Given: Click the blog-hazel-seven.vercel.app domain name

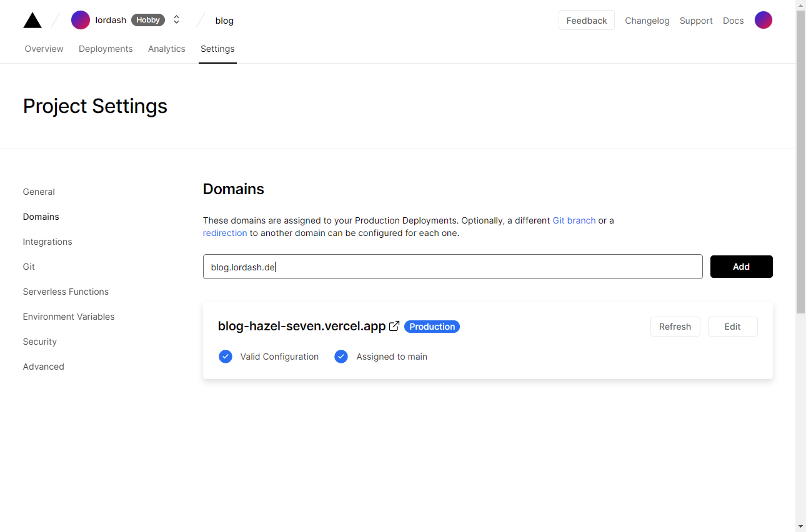Looking at the screenshot, I should pos(302,326).
